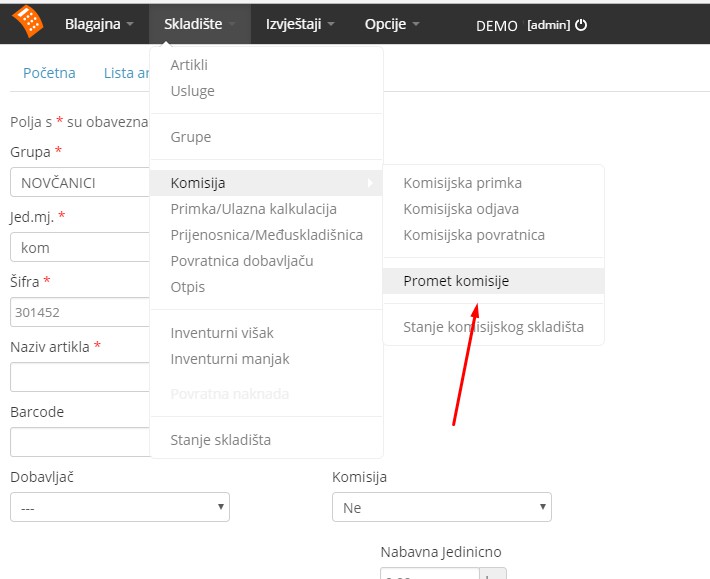Click the Šifra input field
The image size is (710, 579).
click(80, 312)
